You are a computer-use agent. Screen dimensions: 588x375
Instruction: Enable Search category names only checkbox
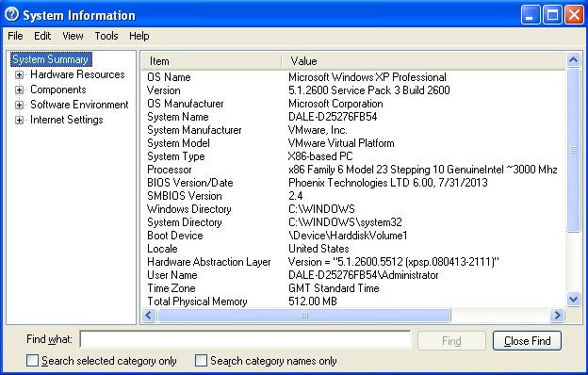(201, 361)
